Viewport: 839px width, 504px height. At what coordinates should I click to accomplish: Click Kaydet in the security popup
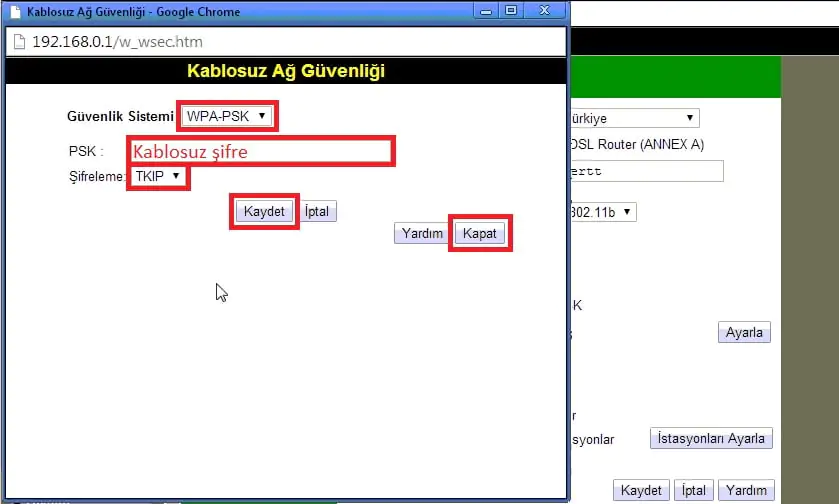tap(264, 211)
